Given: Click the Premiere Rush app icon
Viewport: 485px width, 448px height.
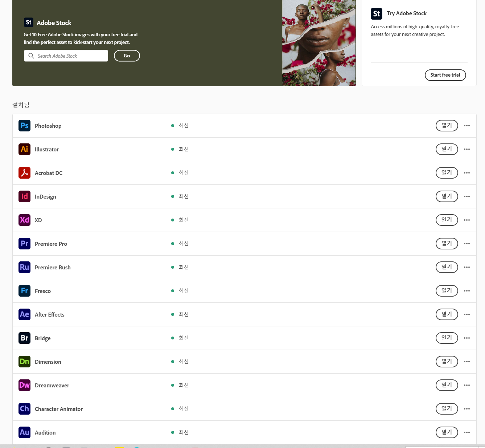Looking at the screenshot, I should (x=24, y=267).
